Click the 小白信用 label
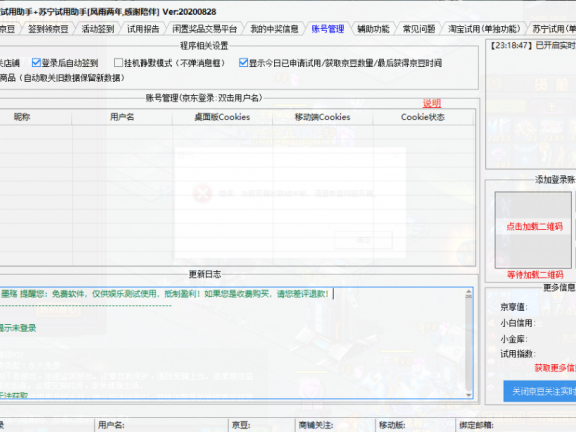576x432 pixels. pyautogui.click(x=518, y=323)
